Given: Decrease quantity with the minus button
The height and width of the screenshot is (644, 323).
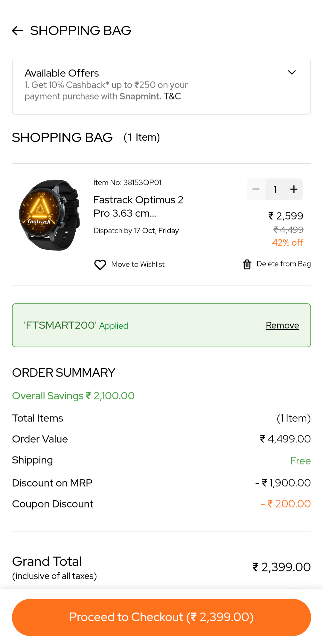Looking at the screenshot, I should 256,189.
